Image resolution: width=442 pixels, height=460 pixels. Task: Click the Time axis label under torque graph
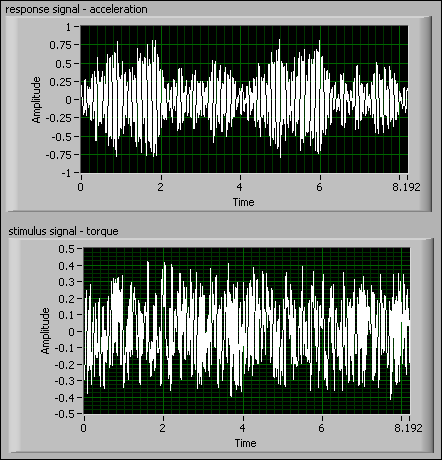point(245,443)
